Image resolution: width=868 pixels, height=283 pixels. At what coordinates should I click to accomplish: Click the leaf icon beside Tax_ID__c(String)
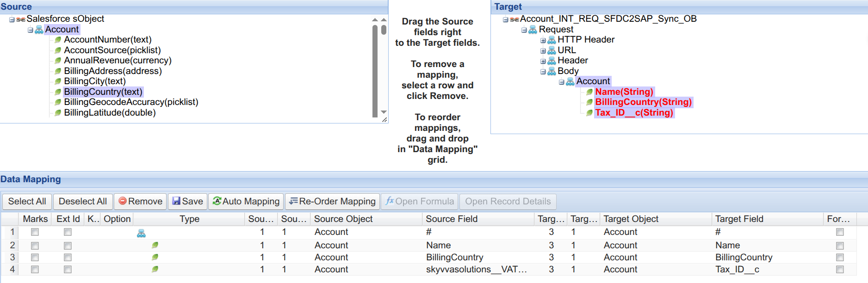click(589, 113)
